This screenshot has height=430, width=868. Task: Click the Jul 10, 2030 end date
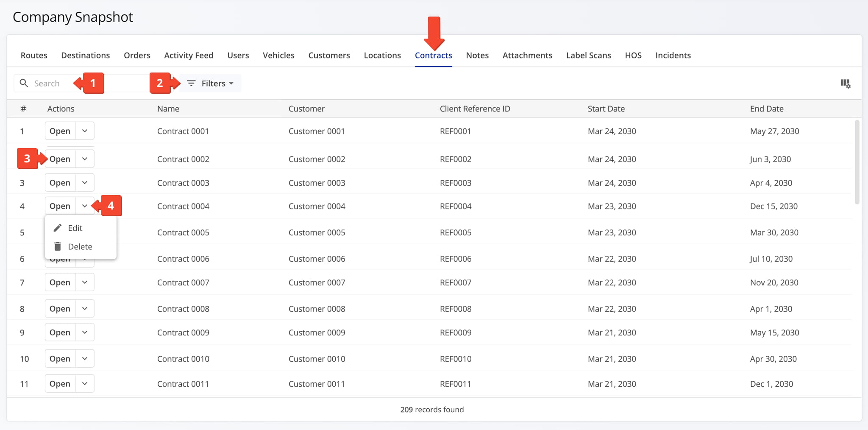[x=771, y=259]
